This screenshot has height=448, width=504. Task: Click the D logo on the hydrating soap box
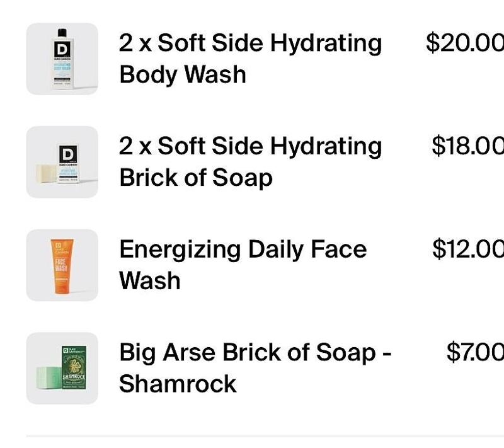point(68,154)
